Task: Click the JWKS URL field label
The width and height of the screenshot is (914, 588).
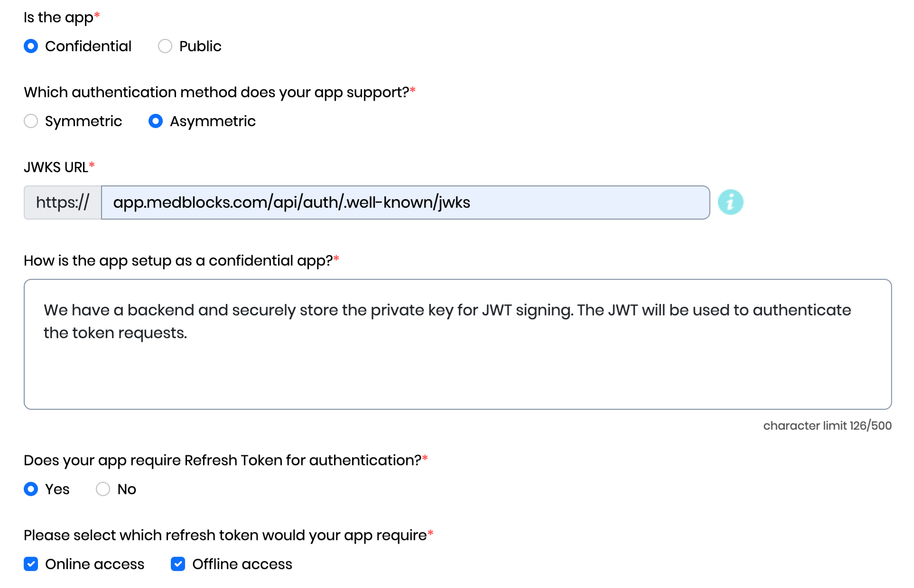Action: tap(56, 167)
